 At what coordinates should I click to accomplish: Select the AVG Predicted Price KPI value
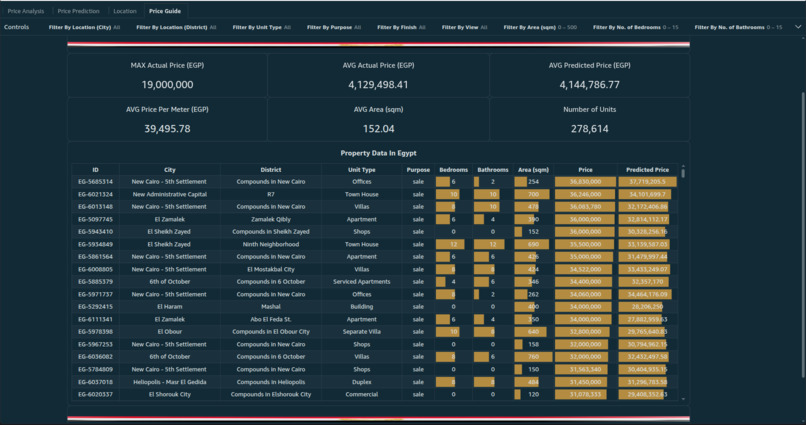pyautogui.click(x=590, y=85)
